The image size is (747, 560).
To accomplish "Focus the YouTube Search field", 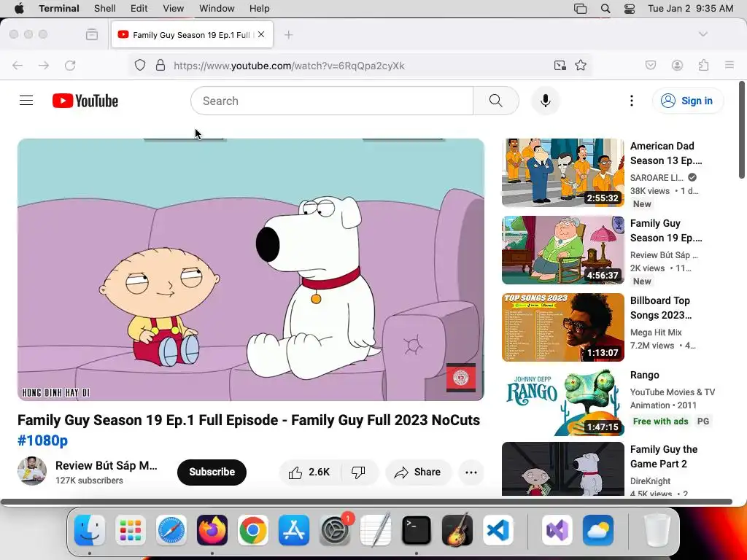I will pyautogui.click(x=332, y=101).
